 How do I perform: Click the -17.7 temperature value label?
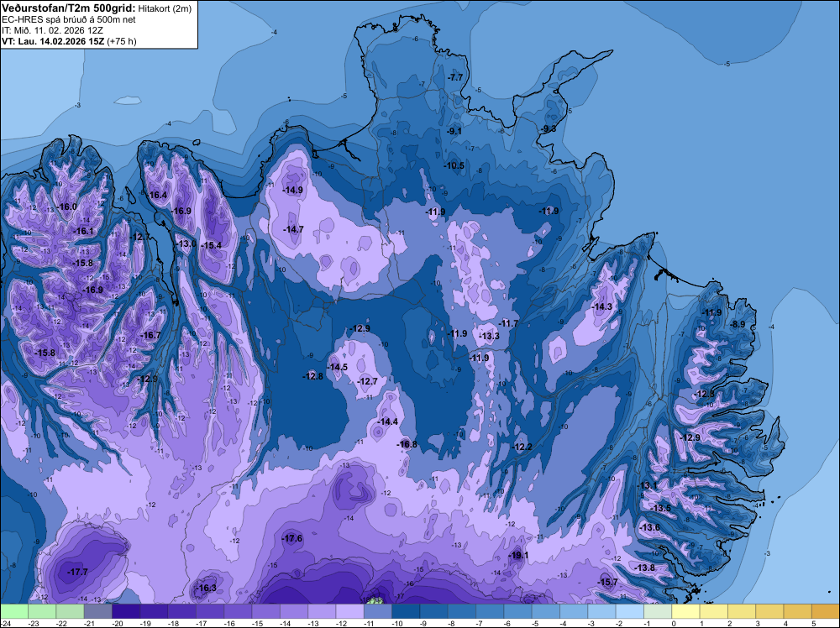click(x=77, y=572)
